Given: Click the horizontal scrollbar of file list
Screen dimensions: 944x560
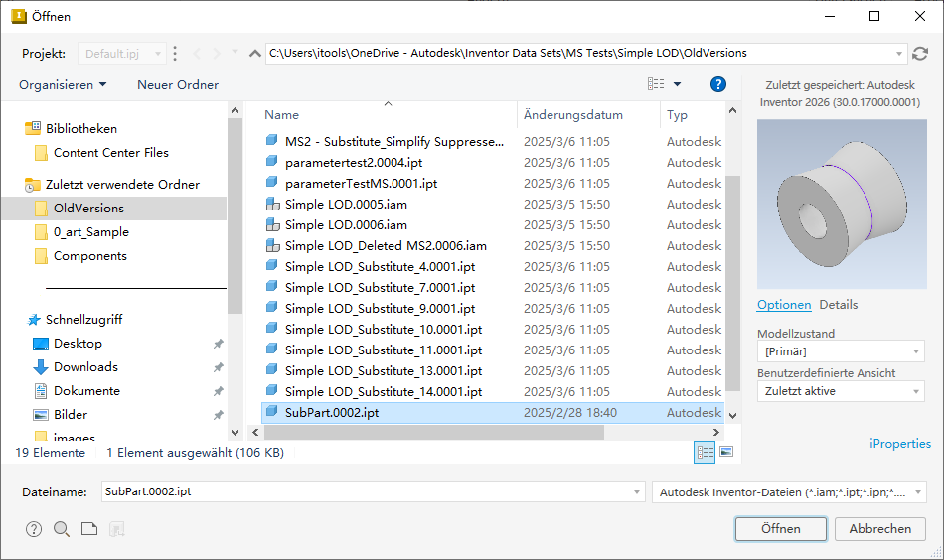Looking at the screenshot, I should click(433, 433).
